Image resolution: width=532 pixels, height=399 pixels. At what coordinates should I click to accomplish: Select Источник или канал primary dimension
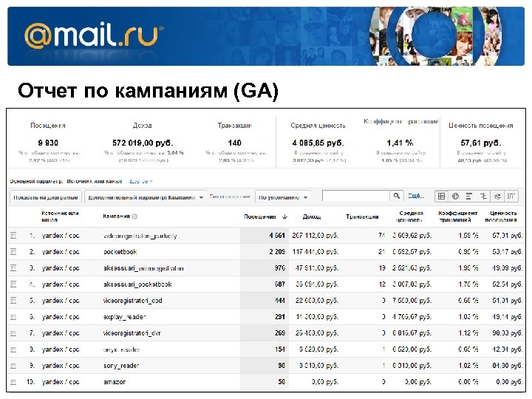94,181
